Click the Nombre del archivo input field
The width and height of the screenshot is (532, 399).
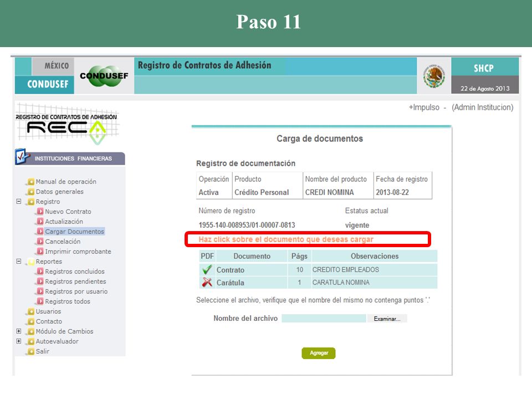(324, 318)
